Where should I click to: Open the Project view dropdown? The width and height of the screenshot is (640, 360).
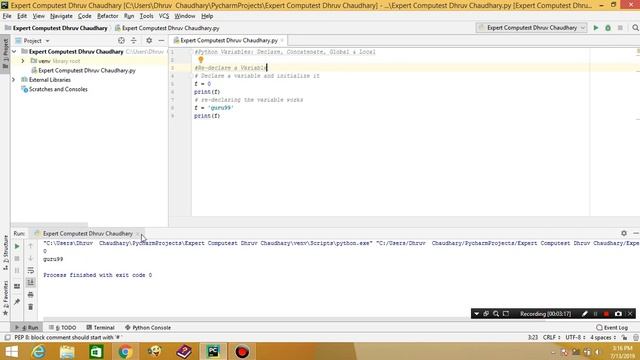[x=32, y=41]
